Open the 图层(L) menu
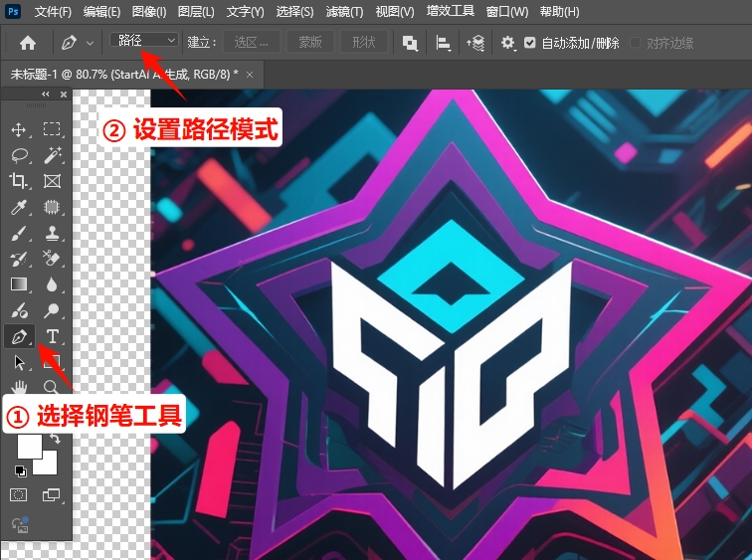Screen dimensions: 752x560 [x=196, y=12]
